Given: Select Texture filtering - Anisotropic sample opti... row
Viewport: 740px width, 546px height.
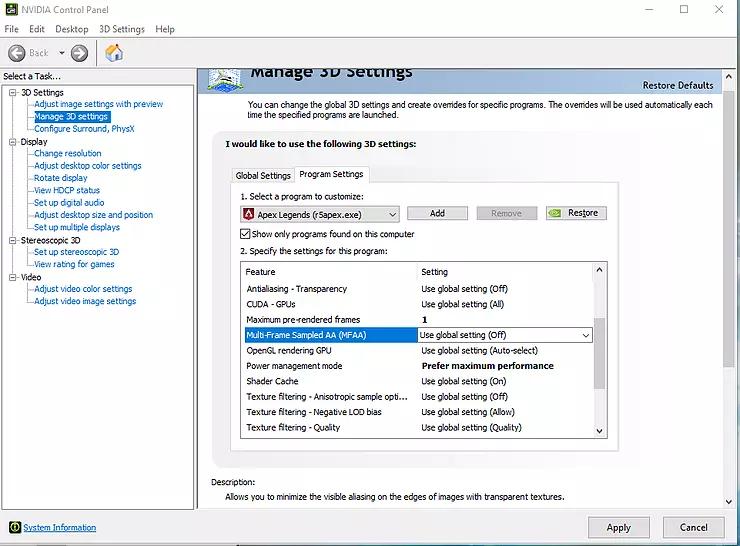Looking at the screenshot, I should 419,397.
